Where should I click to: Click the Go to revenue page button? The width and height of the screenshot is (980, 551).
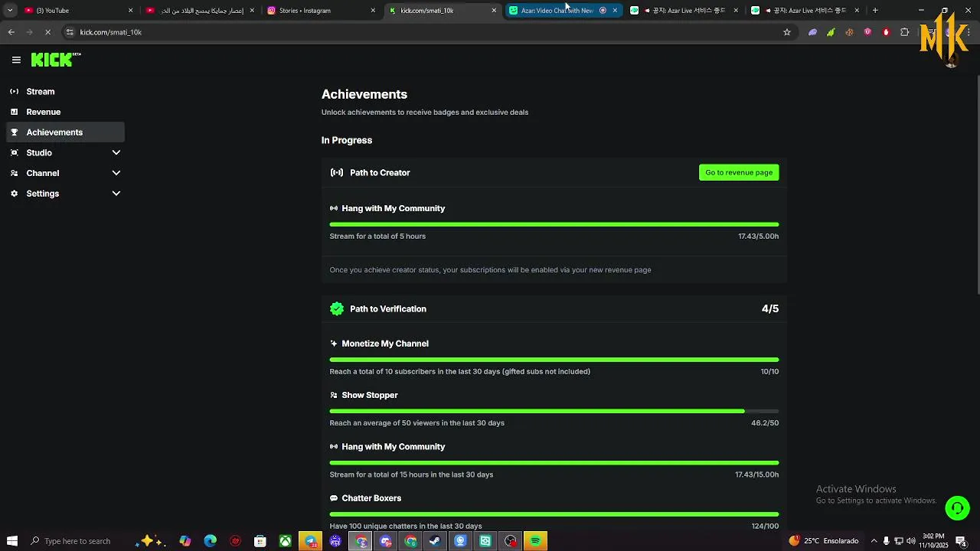point(739,172)
